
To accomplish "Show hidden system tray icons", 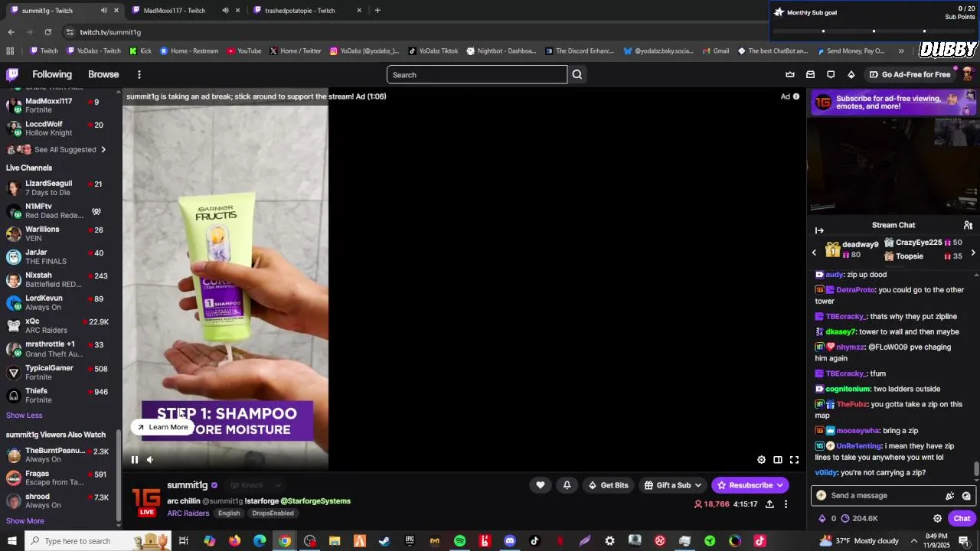I will coord(914,541).
